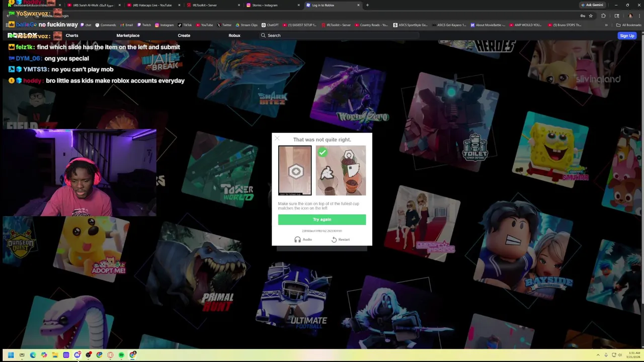Open Spotify from the taskbar

coord(121,355)
